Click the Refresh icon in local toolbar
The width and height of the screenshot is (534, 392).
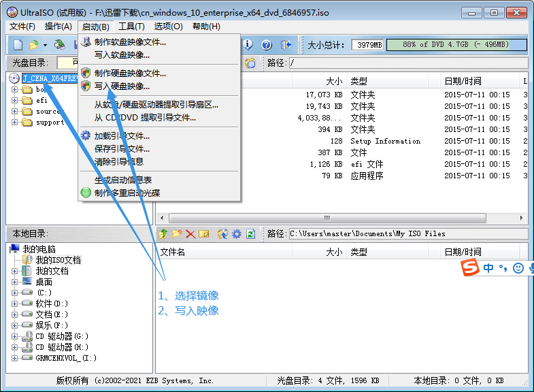(250, 234)
